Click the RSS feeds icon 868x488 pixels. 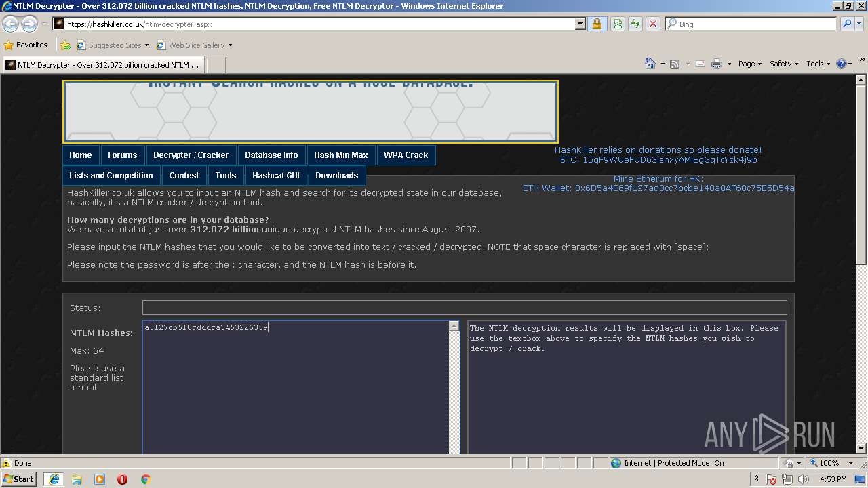click(675, 64)
